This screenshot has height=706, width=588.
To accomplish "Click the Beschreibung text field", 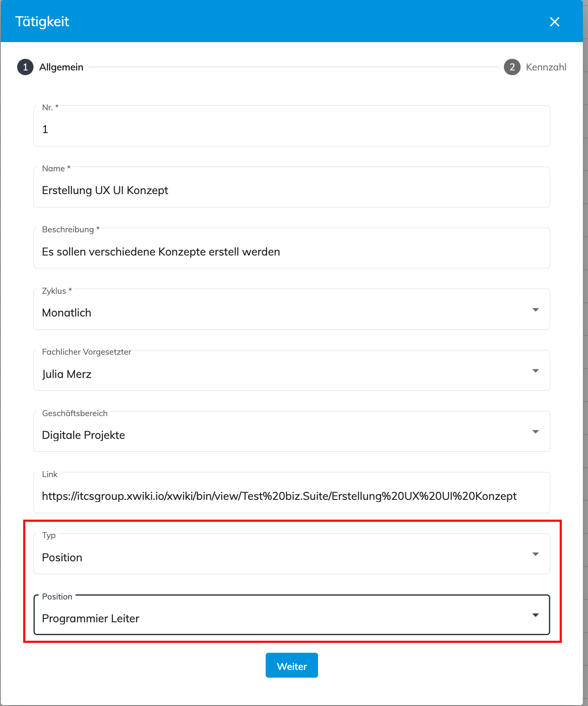I will [292, 248].
